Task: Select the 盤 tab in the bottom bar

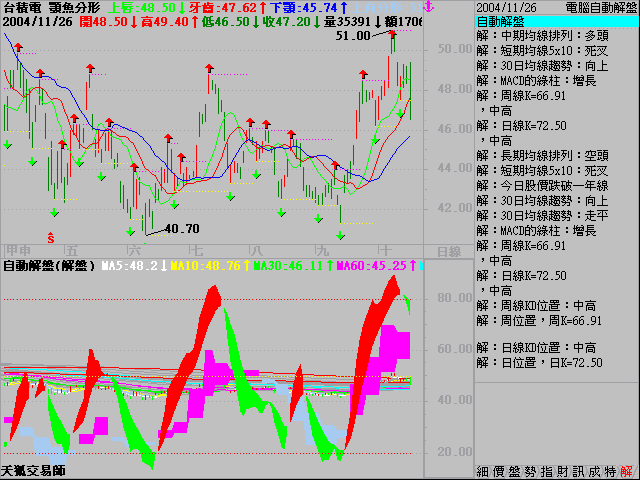Action: click(x=514, y=471)
